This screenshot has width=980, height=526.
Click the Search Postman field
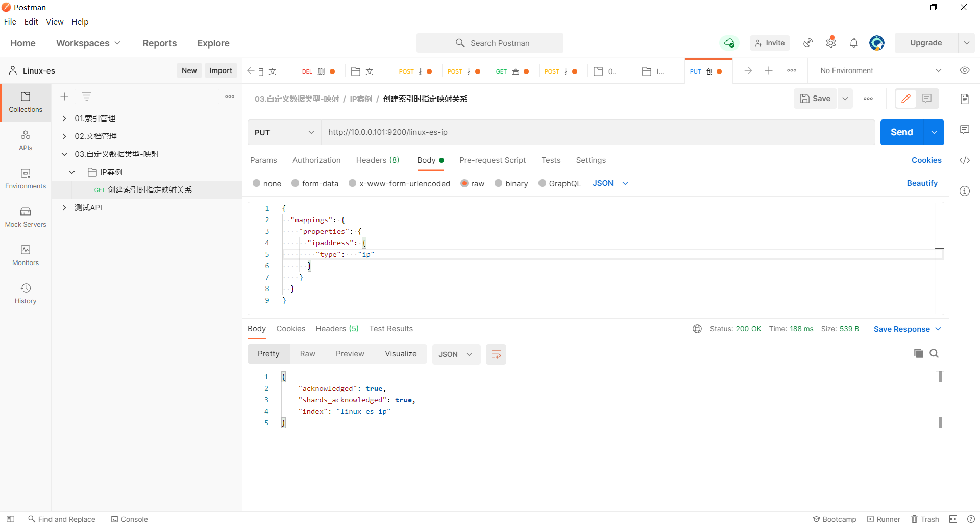click(490, 43)
